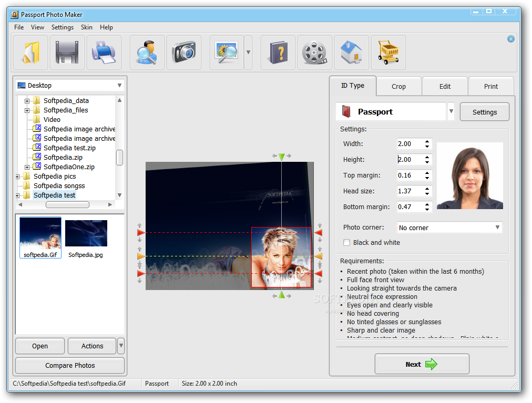532x403 pixels.
Task: Close toolbar with the blue round X icon
Action: click(x=510, y=39)
